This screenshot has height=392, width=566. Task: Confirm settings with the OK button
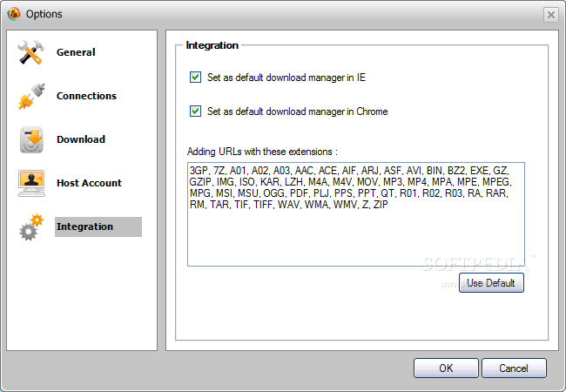446,368
